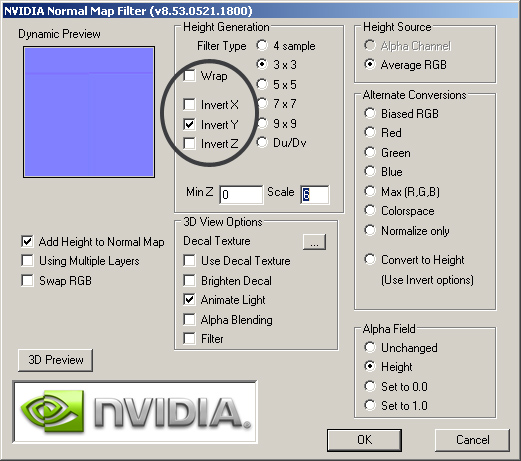Image resolution: width=521 pixels, height=461 pixels.
Task: Choose Biased RGB conversion
Action: coord(370,113)
